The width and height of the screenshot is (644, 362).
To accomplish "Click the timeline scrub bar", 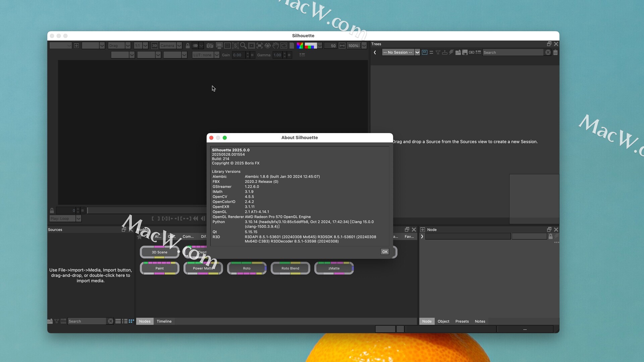I will [147, 210].
